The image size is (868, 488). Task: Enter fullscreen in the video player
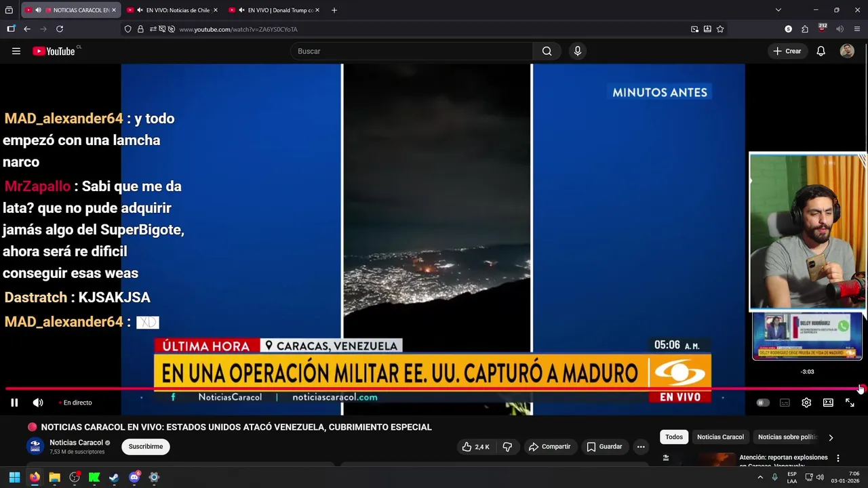(850, 403)
